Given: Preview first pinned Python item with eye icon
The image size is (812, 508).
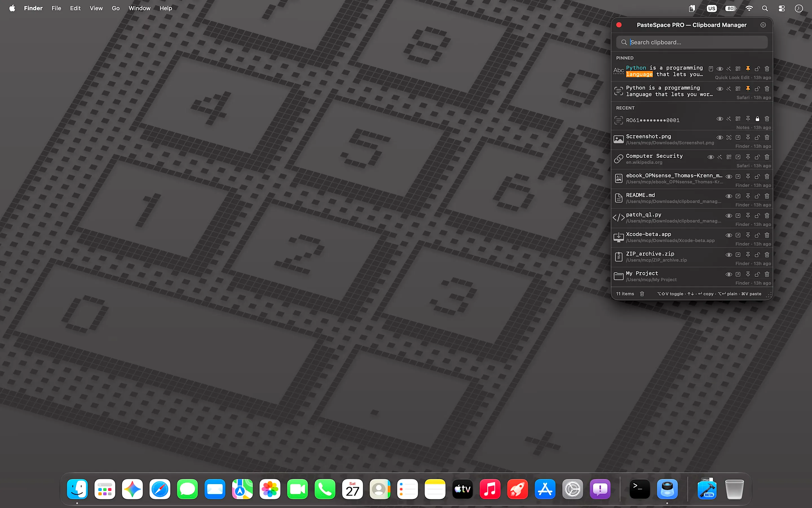Looking at the screenshot, I should click(x=720, y=69).
